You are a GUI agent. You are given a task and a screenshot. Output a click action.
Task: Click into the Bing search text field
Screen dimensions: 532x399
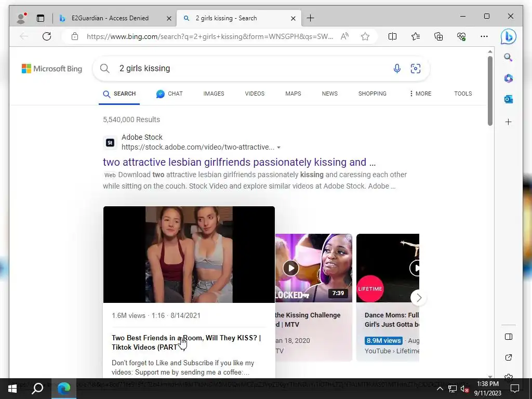click(251, 69)
